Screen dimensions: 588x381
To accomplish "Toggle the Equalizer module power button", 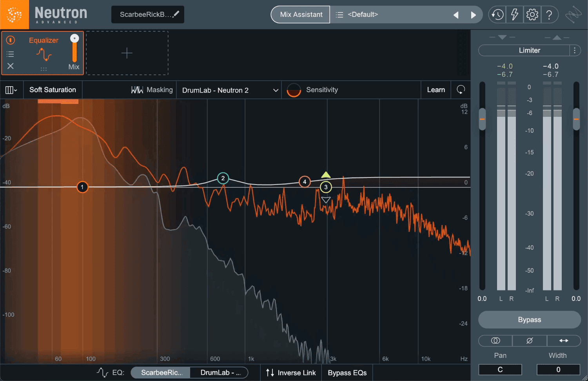I will point(11,40).
